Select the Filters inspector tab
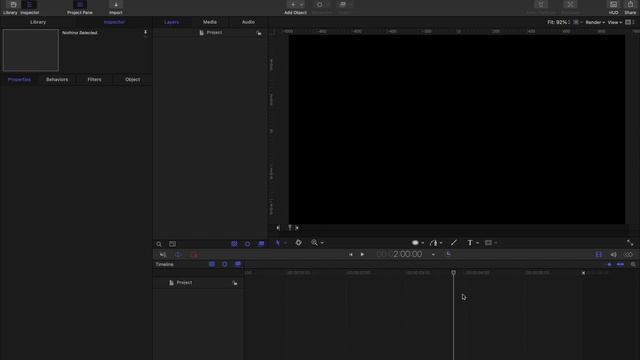Screen dimensions: 640x360 click(94, 80)
